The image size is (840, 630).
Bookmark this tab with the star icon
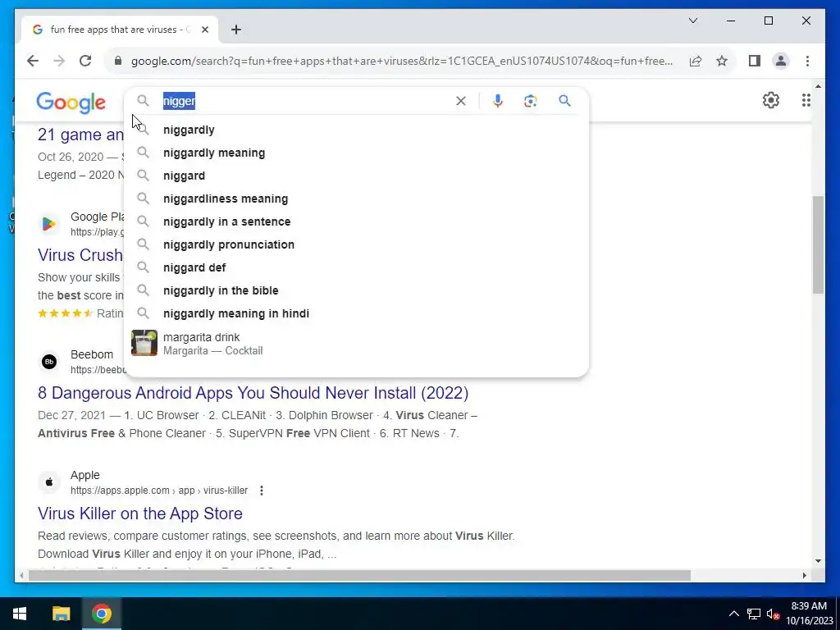click(722, 61)
